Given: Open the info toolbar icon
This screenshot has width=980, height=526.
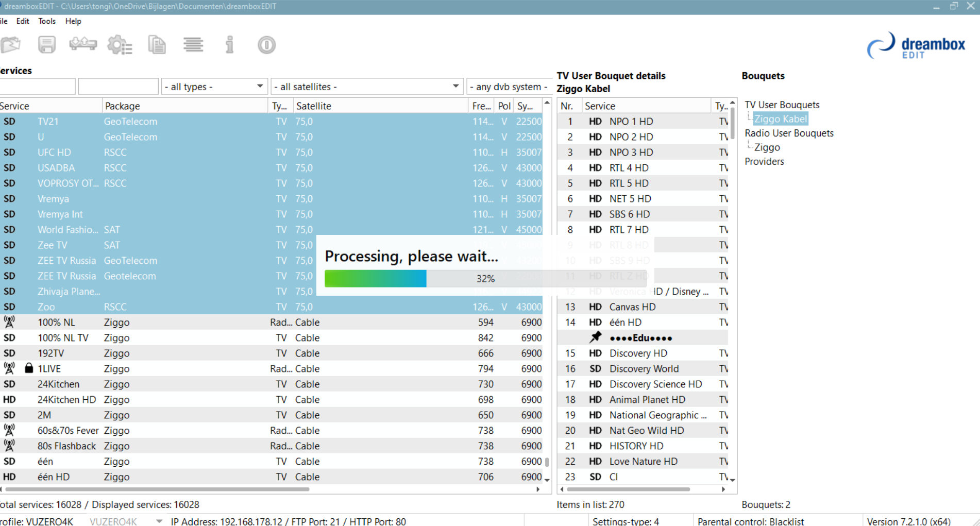Looking at the screenshot, I should tap(230, 45).
